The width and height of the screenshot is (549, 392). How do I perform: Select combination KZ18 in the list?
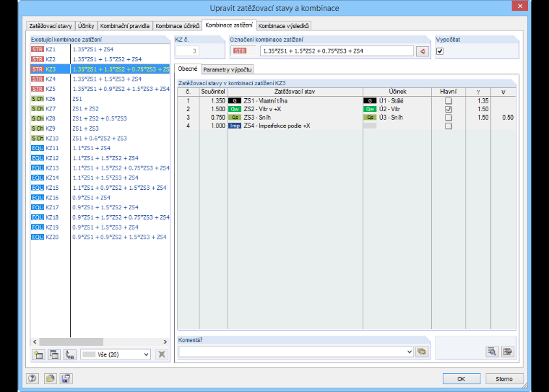pos(100,217)
